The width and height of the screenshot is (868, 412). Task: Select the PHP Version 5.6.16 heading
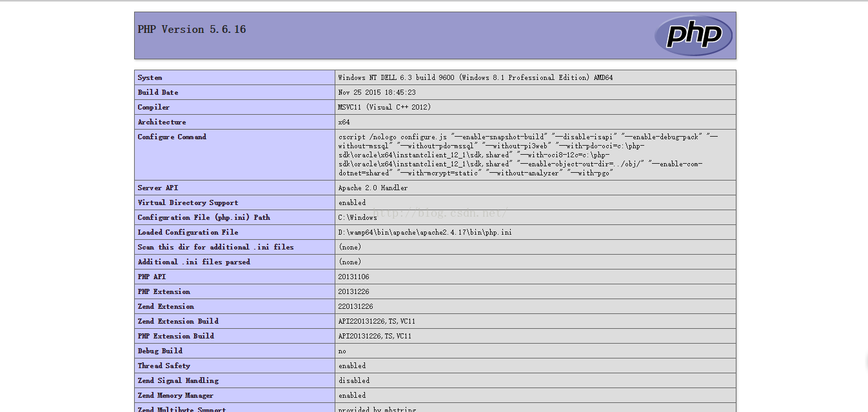click(x=192, y=30)
